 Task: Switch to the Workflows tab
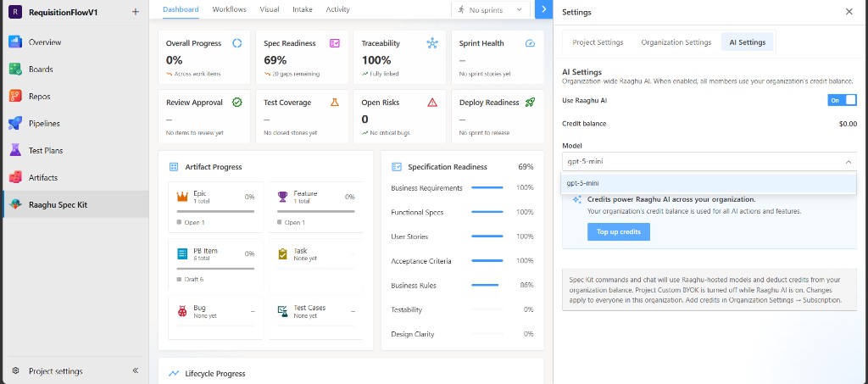coord(229,9)
